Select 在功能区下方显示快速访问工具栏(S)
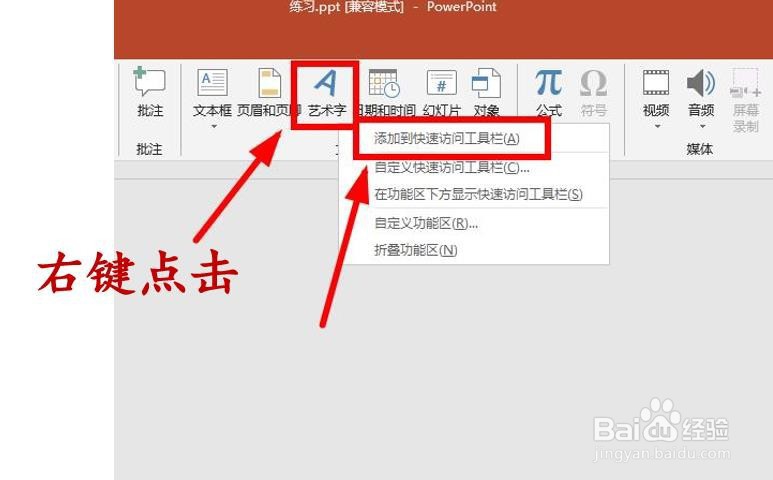773x480 pixels. tap(476, 194)
